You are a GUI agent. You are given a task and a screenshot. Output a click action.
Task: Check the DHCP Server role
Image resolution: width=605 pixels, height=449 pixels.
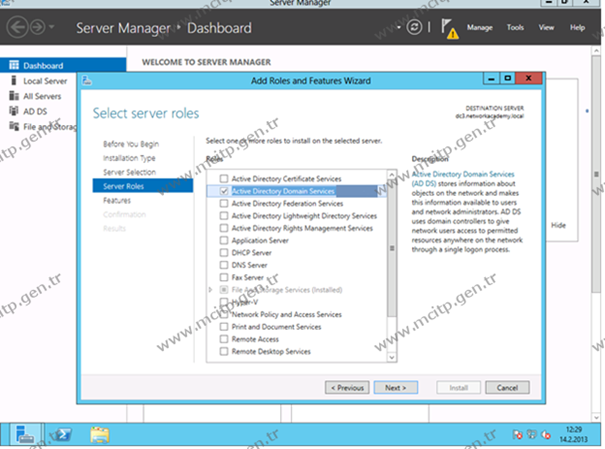click(224, 253)
